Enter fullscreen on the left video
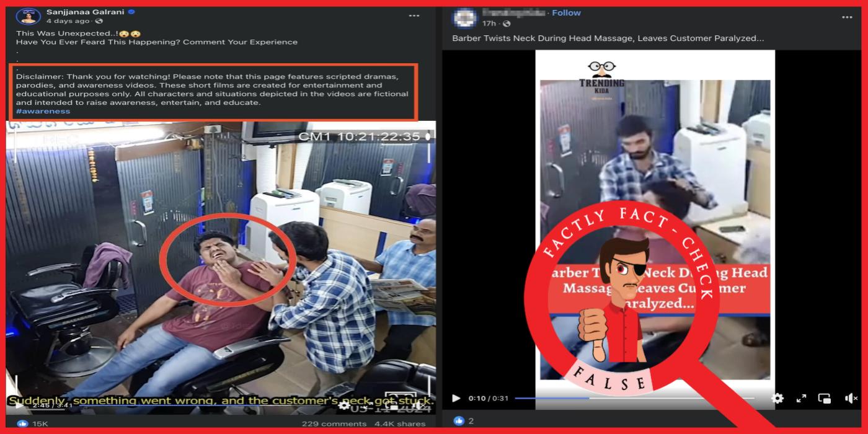The image size is (868, 434). (x=368, y=405)
